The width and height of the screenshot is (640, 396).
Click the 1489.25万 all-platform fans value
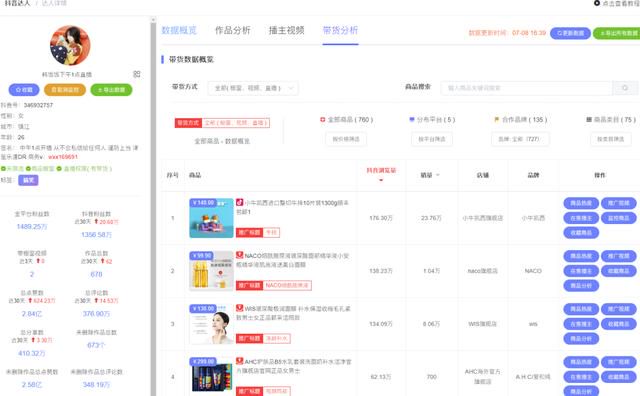(x=32, y=227)
